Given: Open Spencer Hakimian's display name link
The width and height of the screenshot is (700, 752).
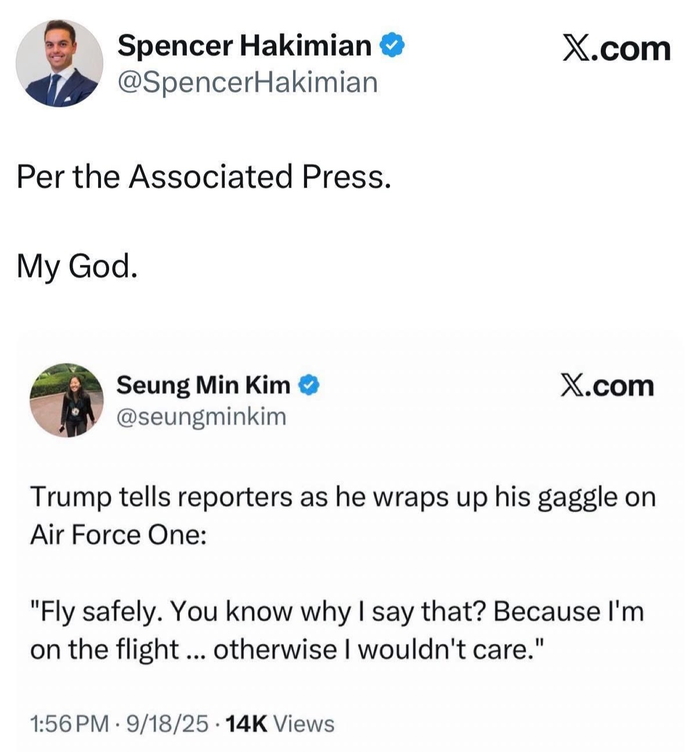Looking at the screenshot, I should [x=244, y=45].
